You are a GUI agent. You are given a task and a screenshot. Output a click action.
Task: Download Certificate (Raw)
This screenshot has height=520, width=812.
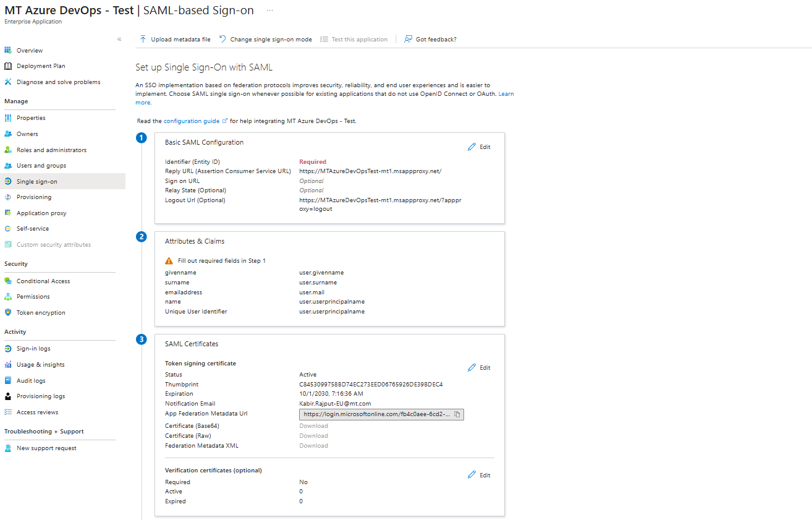tap(314, 436)
